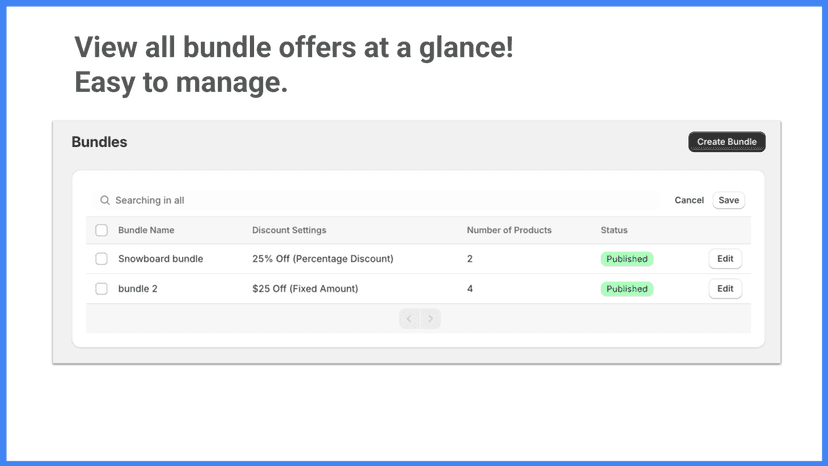Edit bundle 2
This screenshot has width=828, height=466.
(725, 289)
